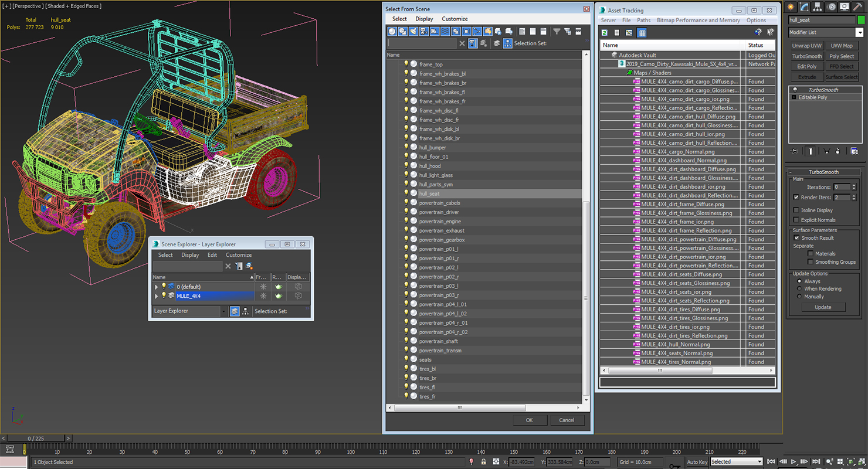The width and height of the screenshot is (868, 469).
Task: Collapse TurboSmooth rollout header
Action: pyautogui.click(x=823, y=172)
